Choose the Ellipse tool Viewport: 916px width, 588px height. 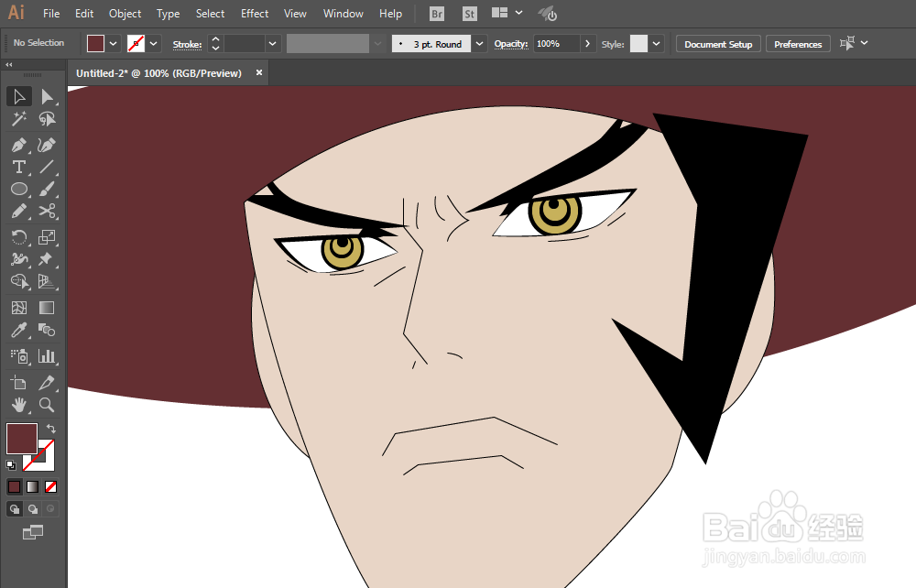point(18,190)
